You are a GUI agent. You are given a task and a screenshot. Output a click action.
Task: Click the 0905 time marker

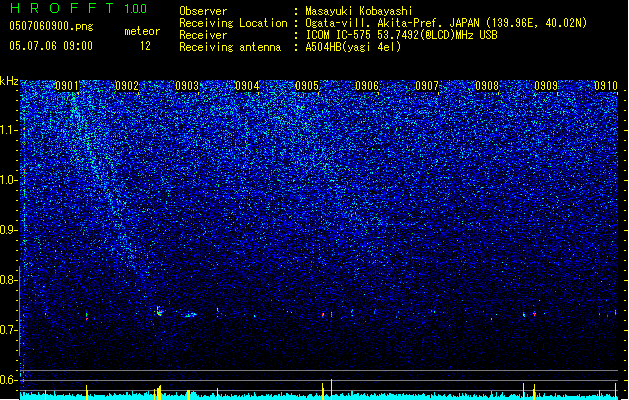point(307,86)
